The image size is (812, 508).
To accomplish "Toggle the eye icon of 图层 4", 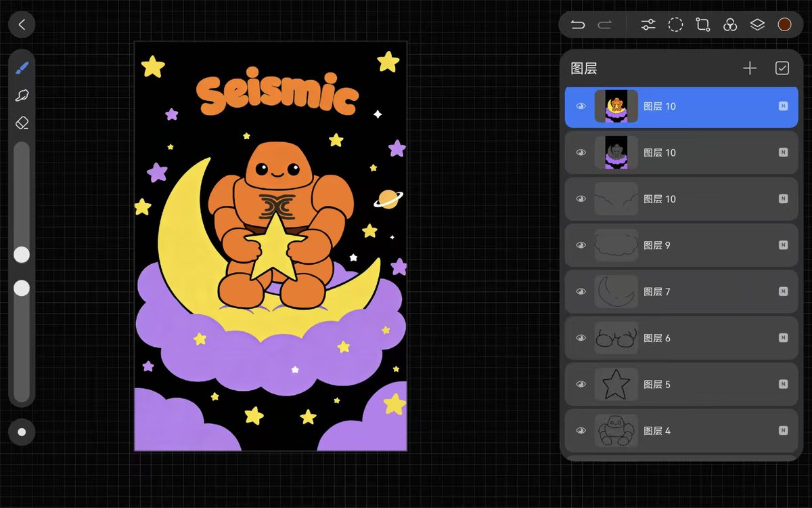I will (x=581, y=430).
